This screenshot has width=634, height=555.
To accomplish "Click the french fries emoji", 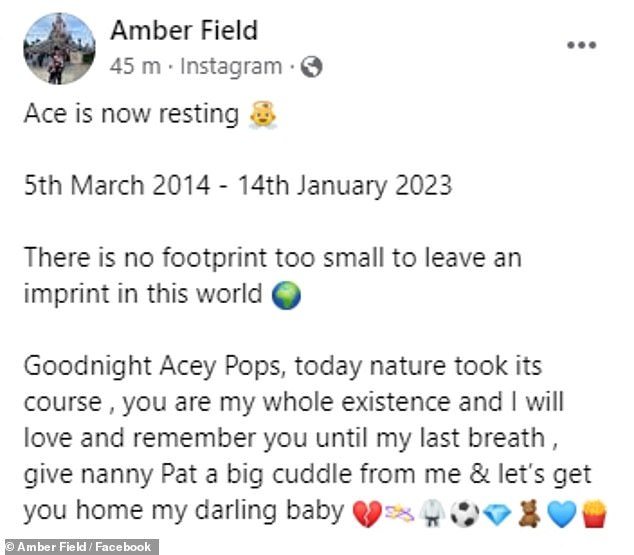I will pyautogui.click(x=594, y=513).
